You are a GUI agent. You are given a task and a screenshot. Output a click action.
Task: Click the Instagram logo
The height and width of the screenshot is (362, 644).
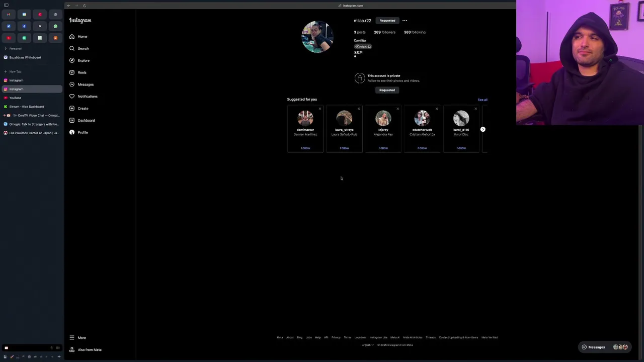click(x=80, y=21)
